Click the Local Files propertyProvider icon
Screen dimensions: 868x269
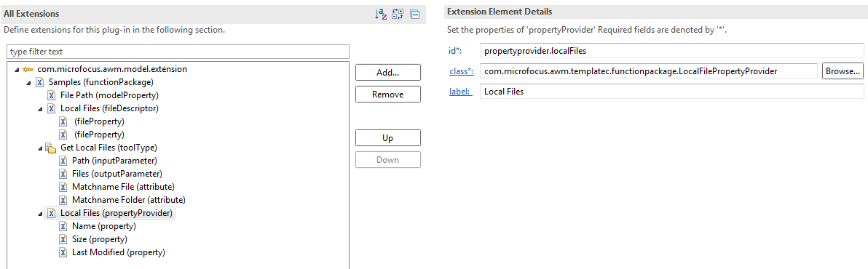coord(52,213)
